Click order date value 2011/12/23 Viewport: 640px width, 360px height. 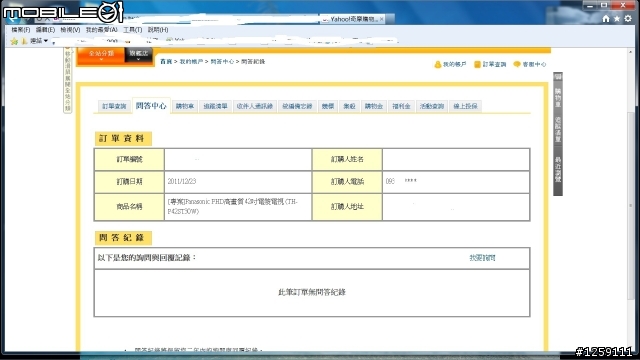[x=182, y=181]
